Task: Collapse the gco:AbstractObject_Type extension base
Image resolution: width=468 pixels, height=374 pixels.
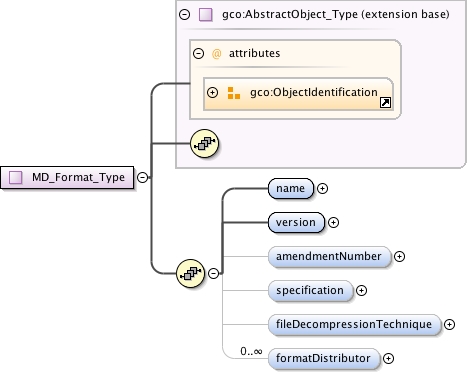Action: pos(185,14)
